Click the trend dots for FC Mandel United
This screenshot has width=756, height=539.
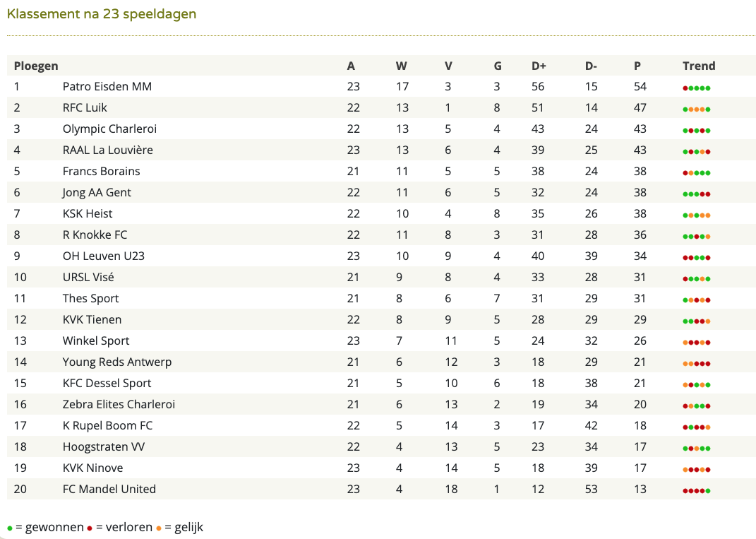tap(696, 491)
